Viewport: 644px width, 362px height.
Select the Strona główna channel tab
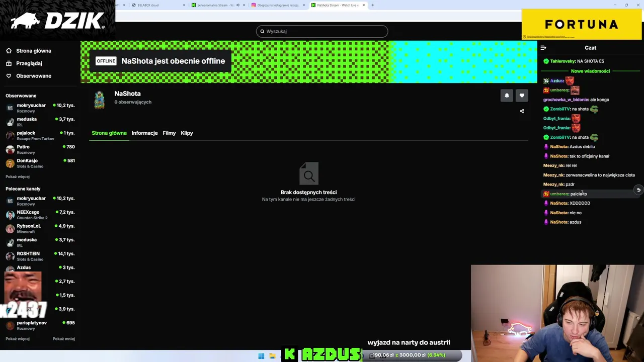click(109, 133)
